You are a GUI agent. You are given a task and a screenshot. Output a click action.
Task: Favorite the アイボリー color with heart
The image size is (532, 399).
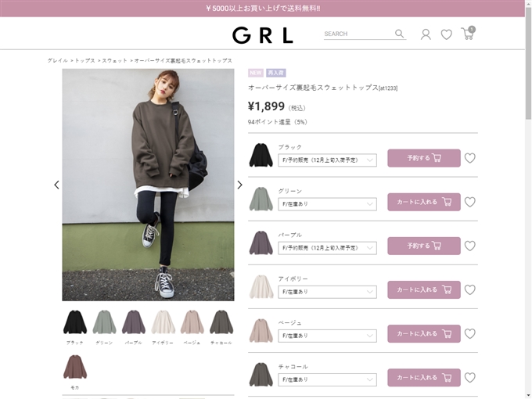tap(470, 289)
